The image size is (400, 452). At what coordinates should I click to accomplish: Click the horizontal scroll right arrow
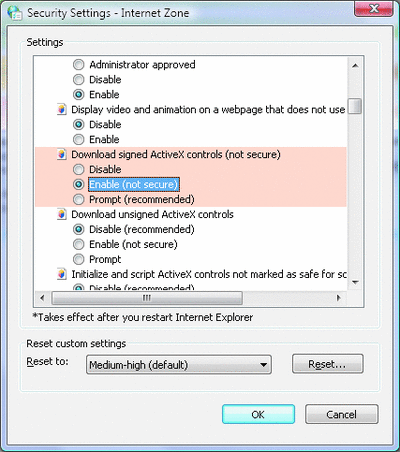339,298
